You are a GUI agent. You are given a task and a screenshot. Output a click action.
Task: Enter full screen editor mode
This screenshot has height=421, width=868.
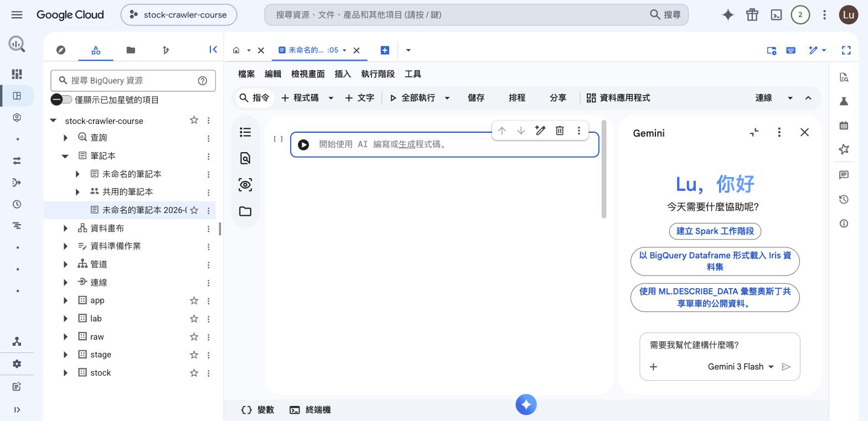[x=846, y=50]
